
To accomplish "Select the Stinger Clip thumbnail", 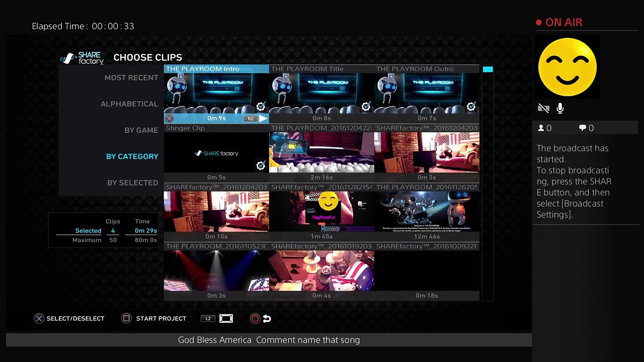I will [x=216, y=153].
